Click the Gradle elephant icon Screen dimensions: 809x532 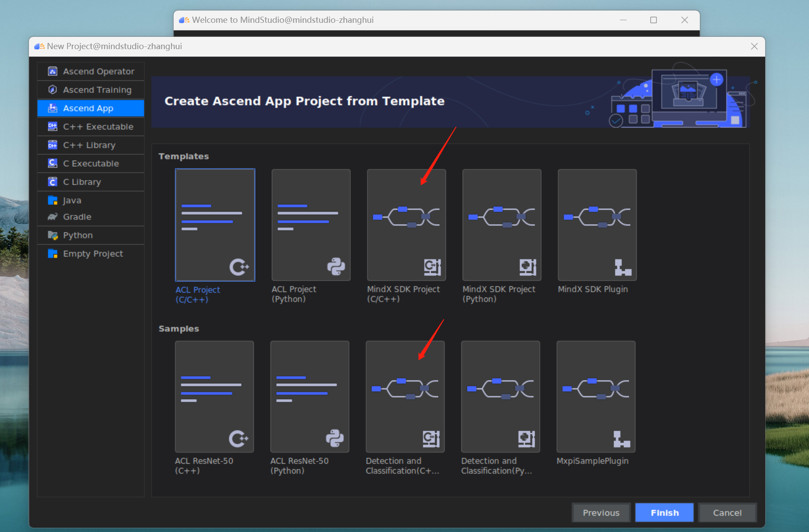pos(53,217)
